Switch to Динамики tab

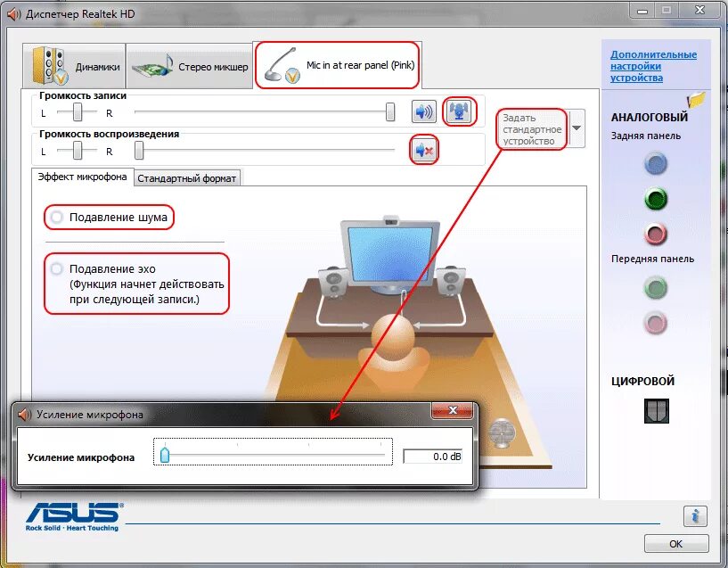coord(74,66)
